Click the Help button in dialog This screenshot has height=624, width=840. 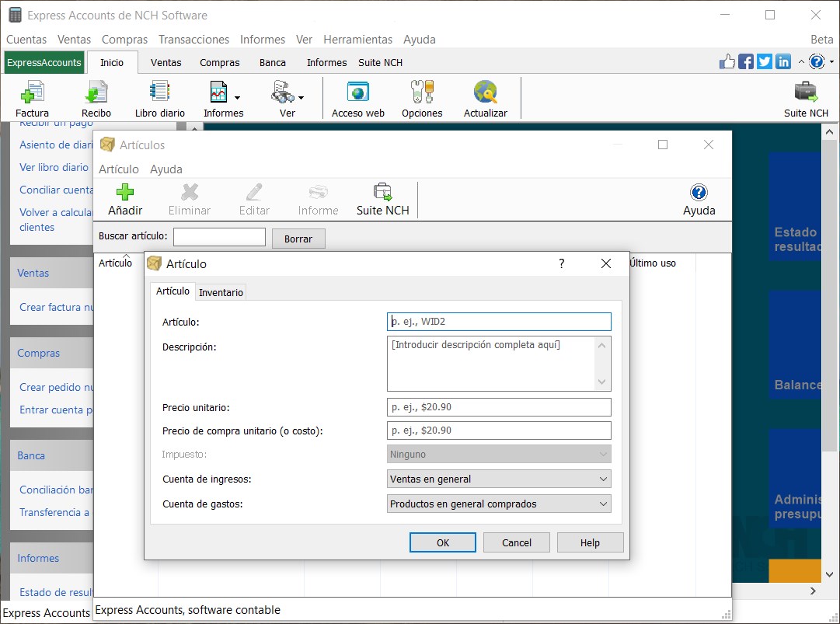pos(590,542)
